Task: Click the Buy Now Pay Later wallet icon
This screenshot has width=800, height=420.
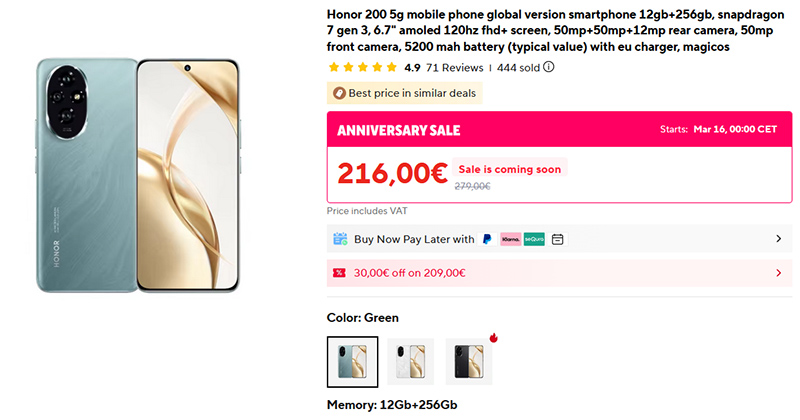Action: [x=340, y=239]
